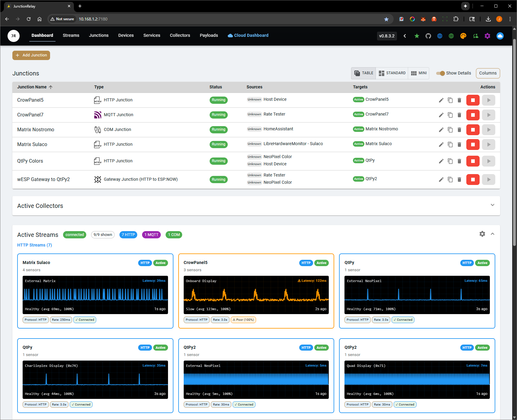Expand the Active Collectors section

tap(492, 205)
